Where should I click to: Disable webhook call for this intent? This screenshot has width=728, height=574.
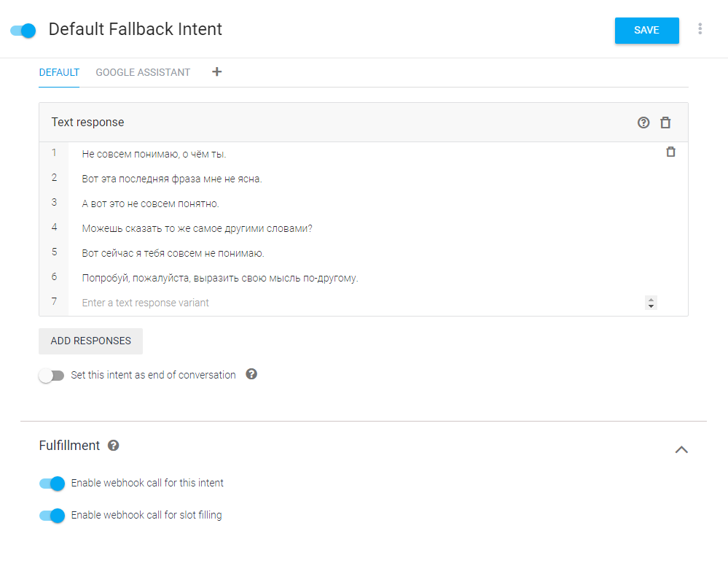(x=52, y=484)
